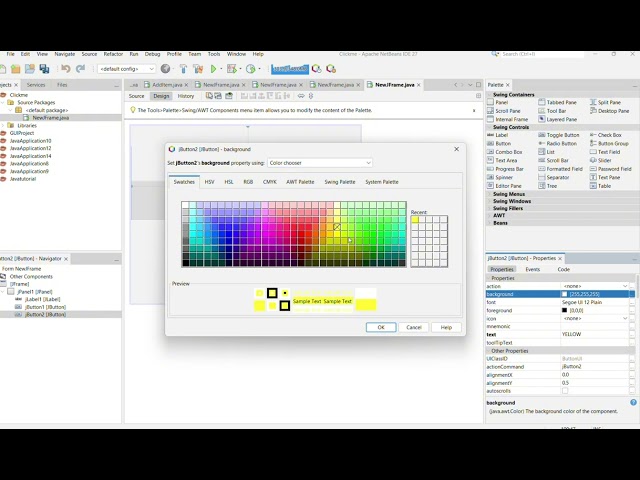This screenshot has height=480, width=640.
Task: Click the Open Project toolbar icon
Action: tap(30, 69)
